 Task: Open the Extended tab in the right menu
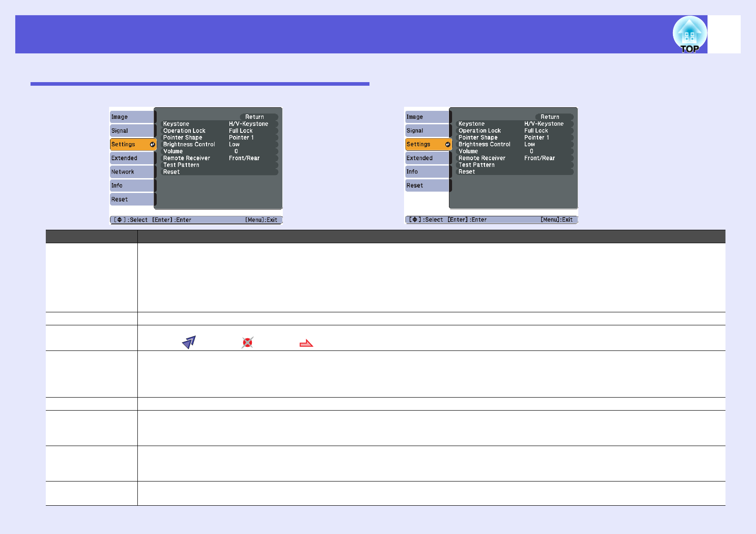tap(427, 158)
